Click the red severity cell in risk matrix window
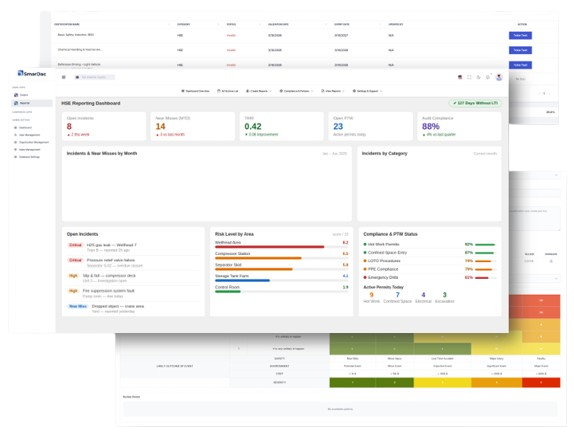Screen dimensions: 574x435 click(541, 382)
